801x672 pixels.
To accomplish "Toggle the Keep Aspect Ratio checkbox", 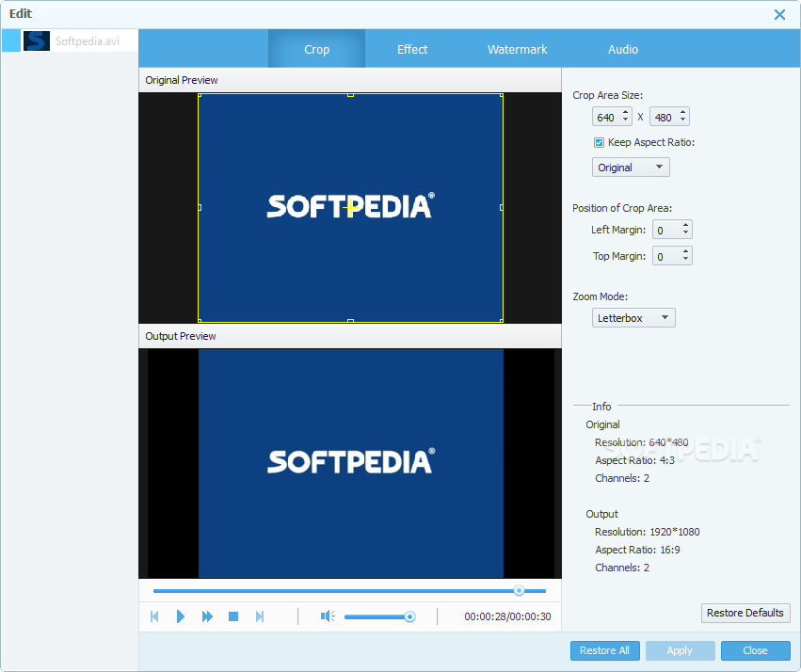I will (x=599, y=142).
